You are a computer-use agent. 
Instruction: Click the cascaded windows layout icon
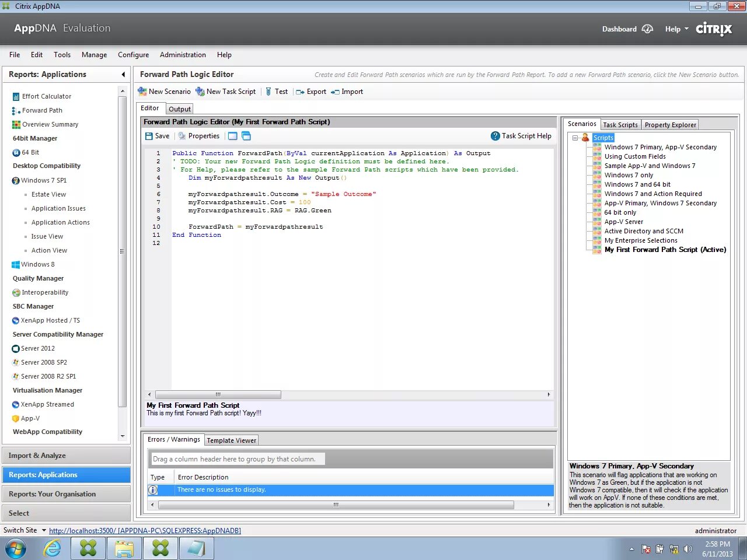pyautogui.click(x=246, y=136)
